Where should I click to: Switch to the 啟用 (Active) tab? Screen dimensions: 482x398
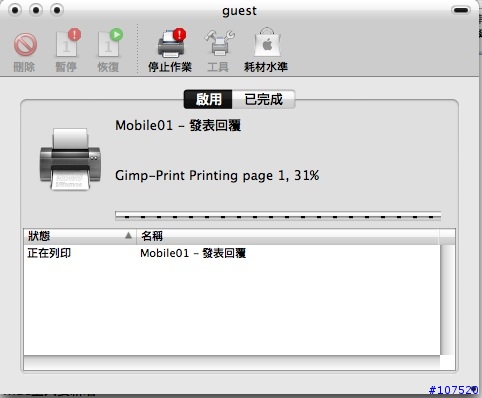point(208,99)
